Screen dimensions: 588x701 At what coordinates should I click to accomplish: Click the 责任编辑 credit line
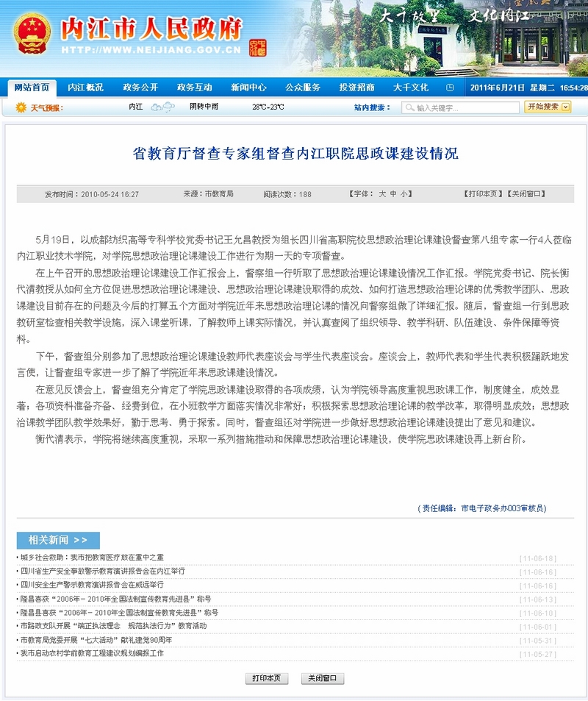(x=481, y=508)
